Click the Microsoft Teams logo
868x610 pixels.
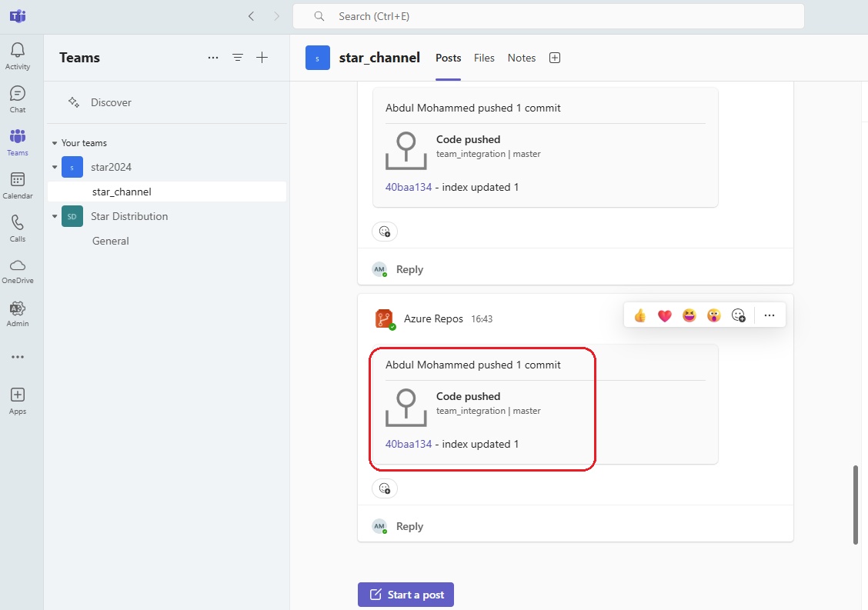click(x=18, y=16)
